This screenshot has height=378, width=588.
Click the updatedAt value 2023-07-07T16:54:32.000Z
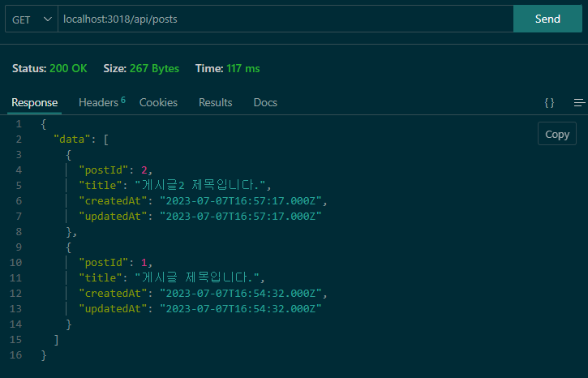[x=241, y=308]
